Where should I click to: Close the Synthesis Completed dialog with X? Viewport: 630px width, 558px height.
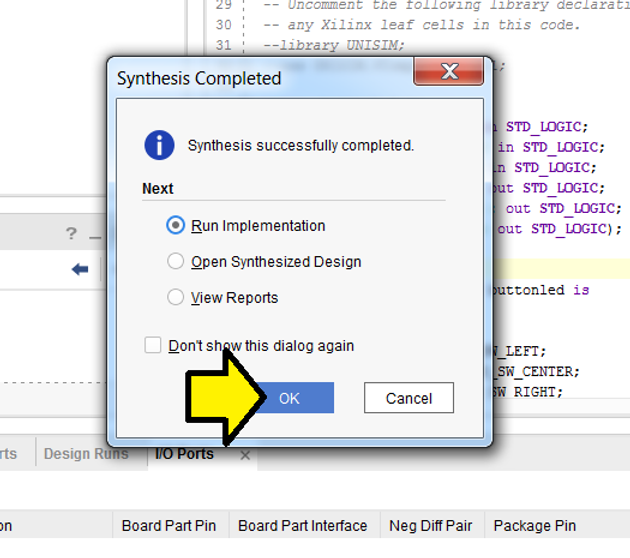tap(449, 72)
